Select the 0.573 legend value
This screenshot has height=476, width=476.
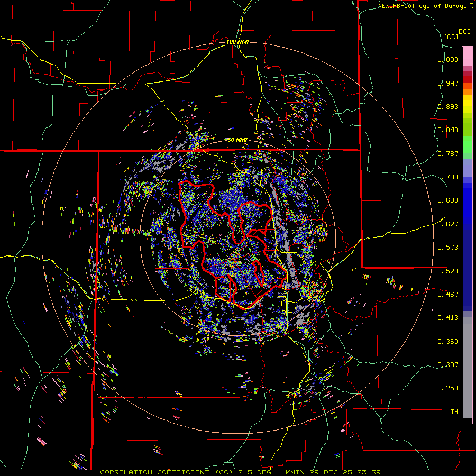(x=448, y=248)
